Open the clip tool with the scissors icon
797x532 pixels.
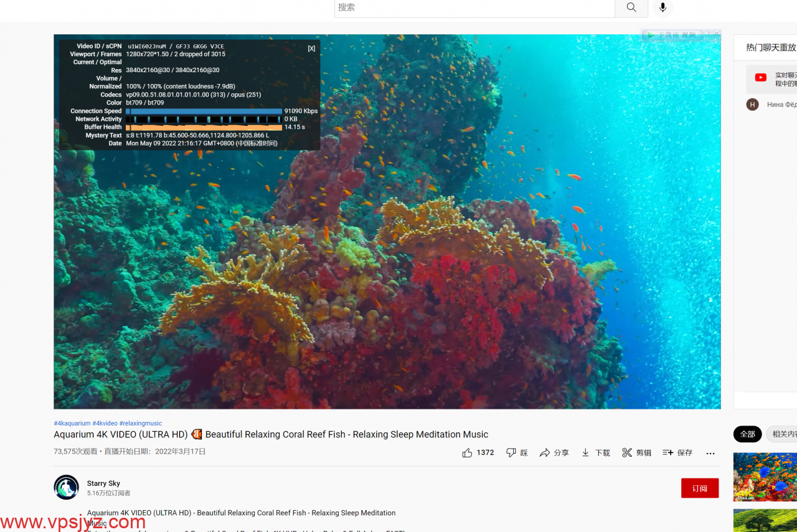[627, 453]
